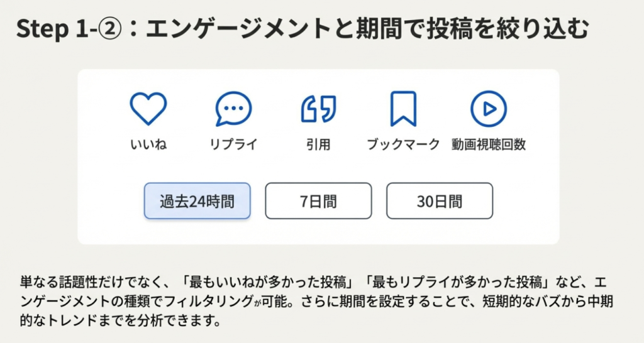Click the quotation marks 引用 icon
644x343 pixels.
click(x=318, y=109)
